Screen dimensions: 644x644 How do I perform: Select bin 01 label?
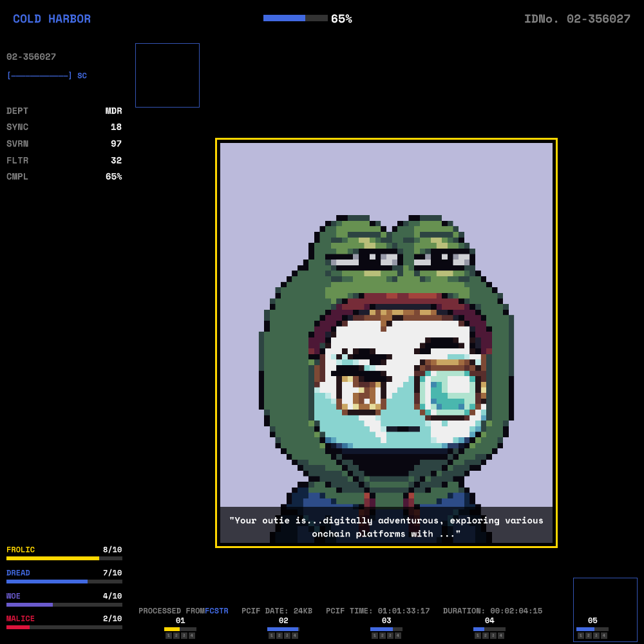[x=180, y=621]
